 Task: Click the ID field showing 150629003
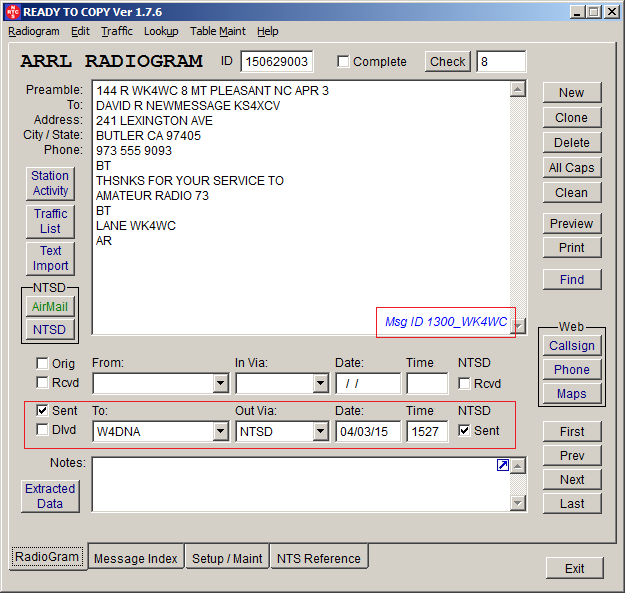(x=277, y=61)
